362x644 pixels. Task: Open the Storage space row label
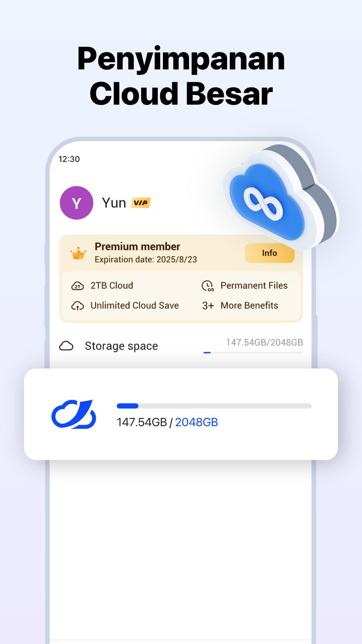tap(121, 346)
